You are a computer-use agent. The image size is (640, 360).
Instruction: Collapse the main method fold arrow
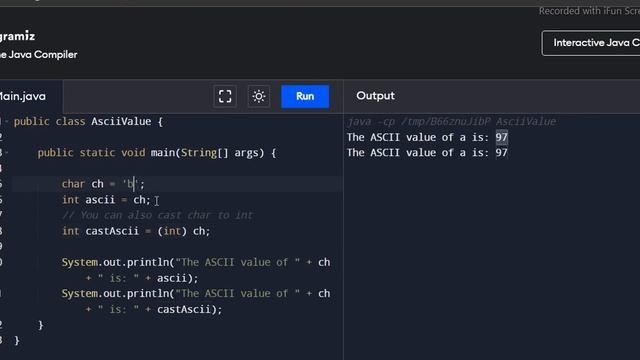[7, 153]
